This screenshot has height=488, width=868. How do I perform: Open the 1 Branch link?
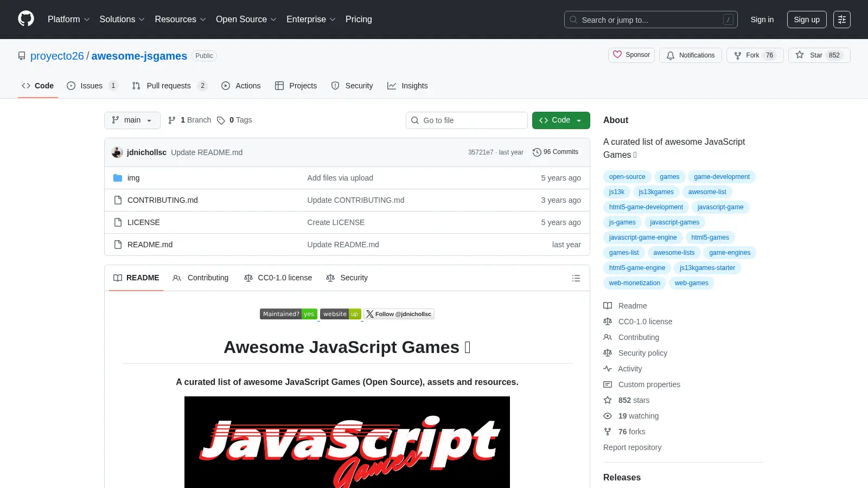click(x=189, y=120)
